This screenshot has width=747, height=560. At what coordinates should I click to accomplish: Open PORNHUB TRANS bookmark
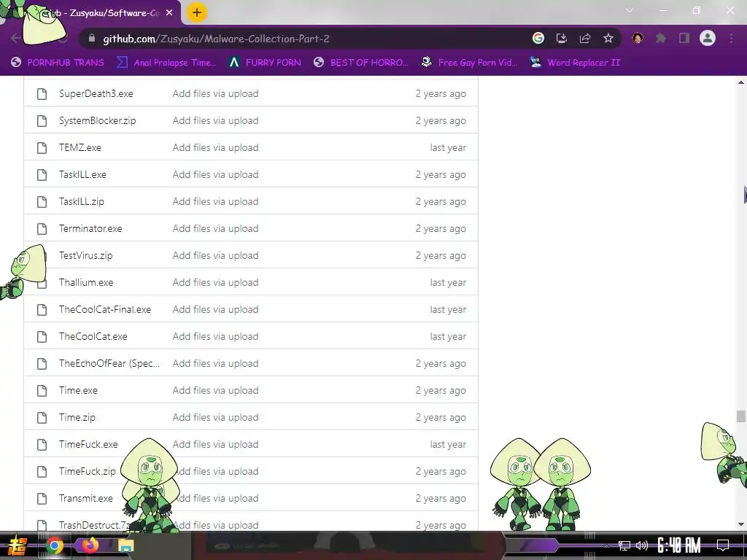58,63
